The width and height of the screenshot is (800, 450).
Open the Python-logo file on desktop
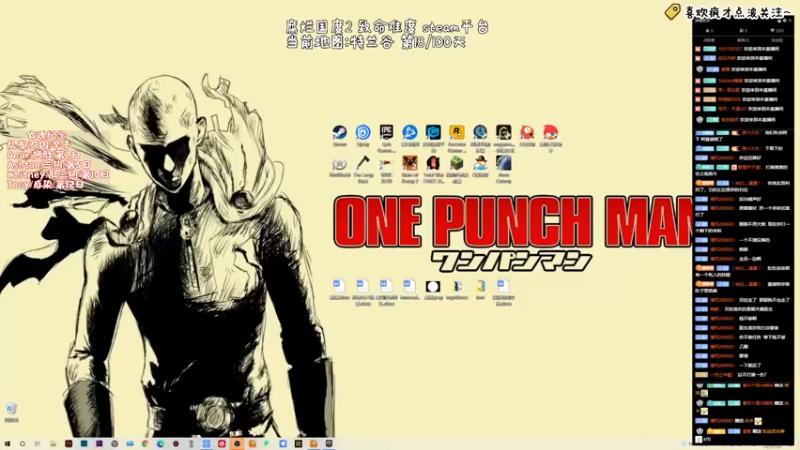tap(480, 290)
